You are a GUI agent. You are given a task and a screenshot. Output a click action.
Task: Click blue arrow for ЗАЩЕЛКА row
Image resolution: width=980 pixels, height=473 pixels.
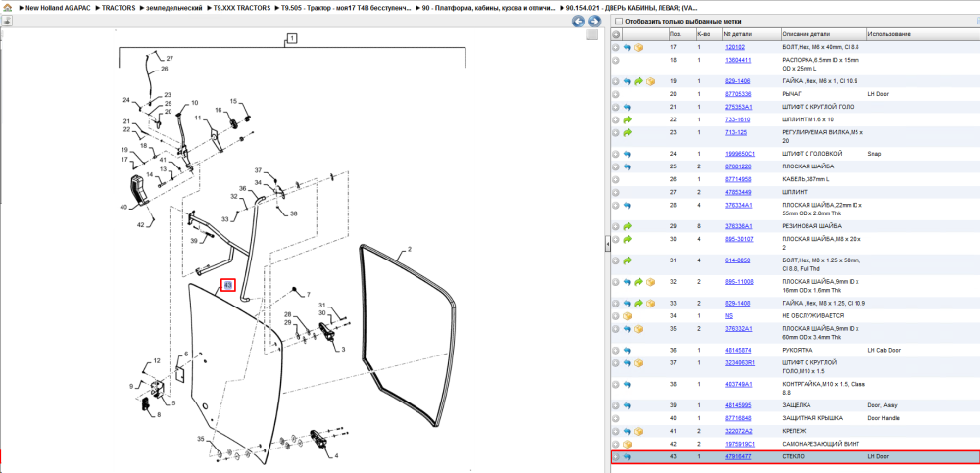pos(627,405)
